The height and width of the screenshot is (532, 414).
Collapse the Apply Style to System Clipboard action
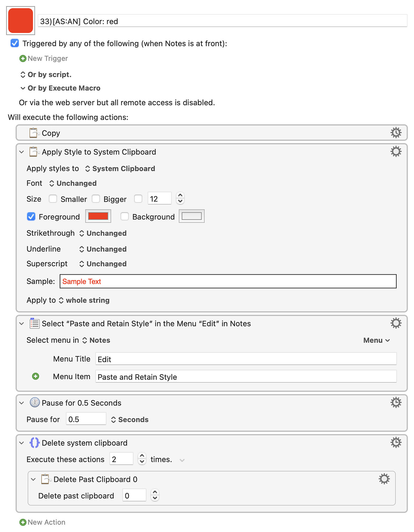tap(22, 152)
